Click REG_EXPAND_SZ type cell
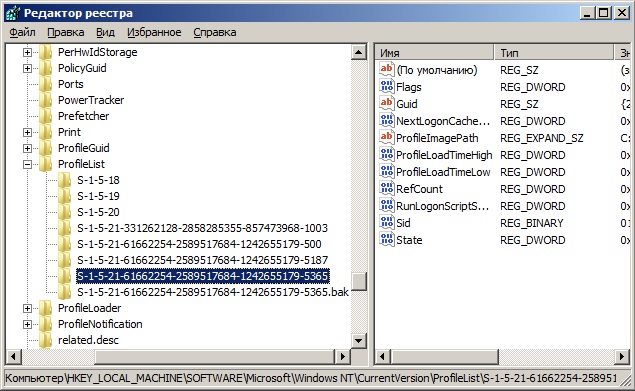 tap(542, 138)
